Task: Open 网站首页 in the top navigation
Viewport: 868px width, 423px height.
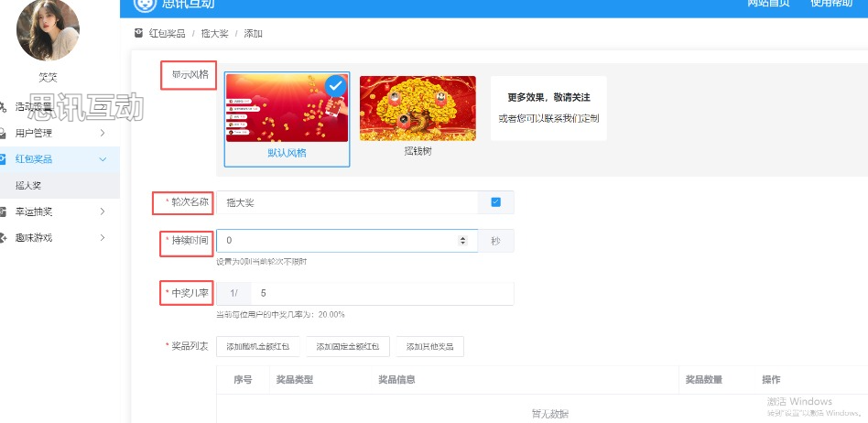Action: click(x=768, y=4)
